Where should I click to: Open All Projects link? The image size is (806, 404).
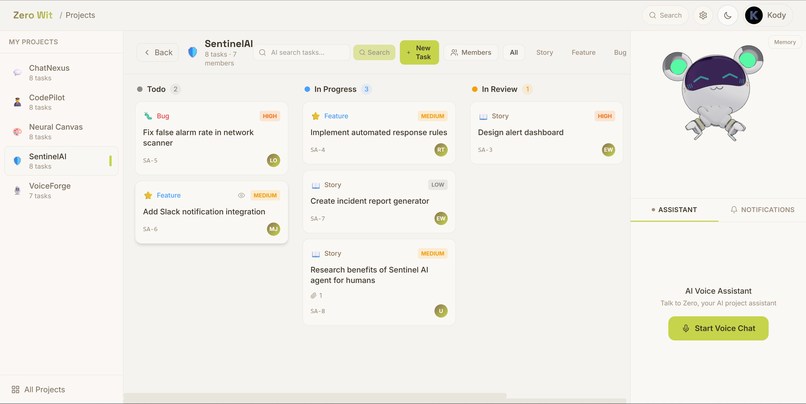[x=38, y=390]
